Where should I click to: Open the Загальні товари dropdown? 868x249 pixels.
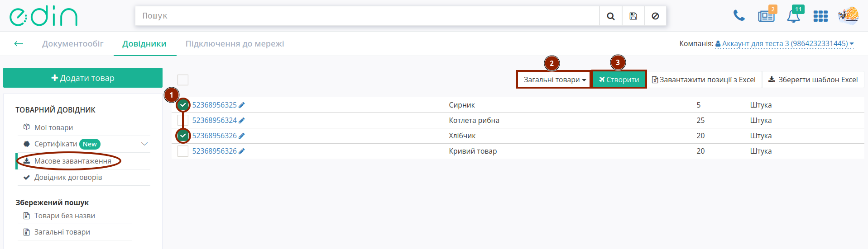[x=554, y=80]
